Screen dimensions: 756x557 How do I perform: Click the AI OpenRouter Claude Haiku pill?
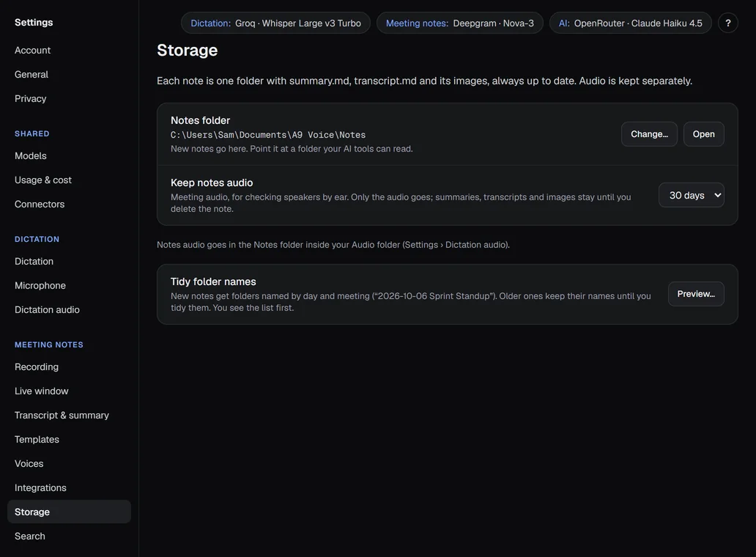[630, 23]
